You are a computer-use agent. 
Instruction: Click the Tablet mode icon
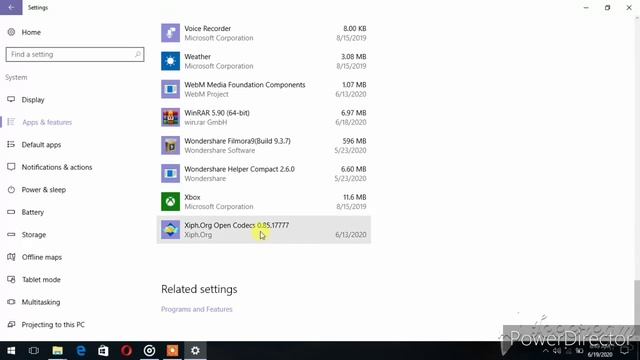coord(11,279)
